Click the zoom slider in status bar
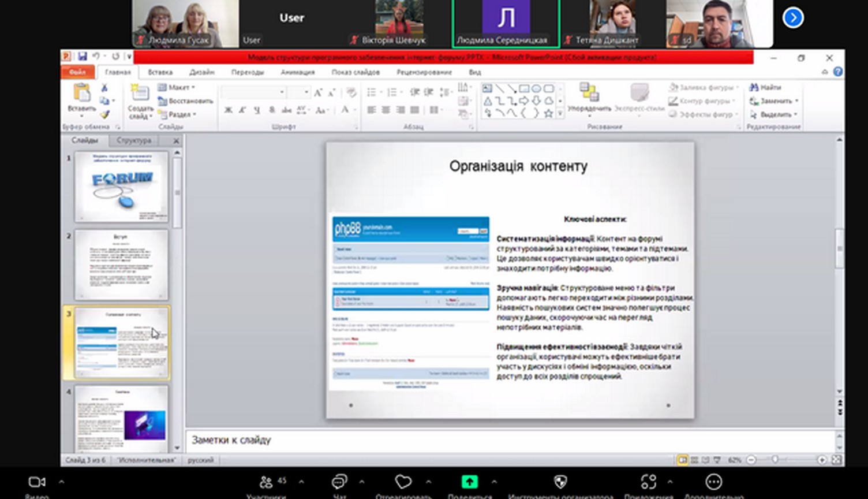 775,460
